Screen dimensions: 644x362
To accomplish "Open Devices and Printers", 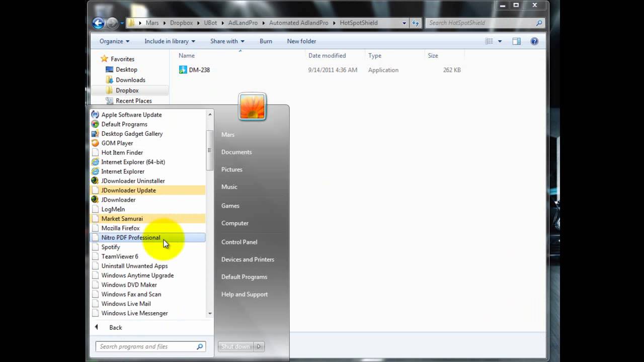I will (x=248, y=259).
